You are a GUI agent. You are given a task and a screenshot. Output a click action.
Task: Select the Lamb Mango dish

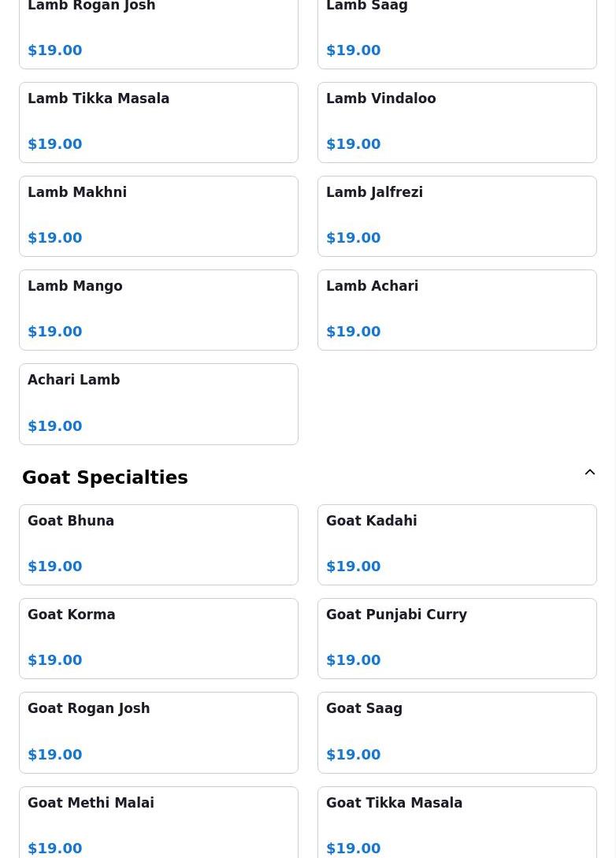click(x=158, y=310)
